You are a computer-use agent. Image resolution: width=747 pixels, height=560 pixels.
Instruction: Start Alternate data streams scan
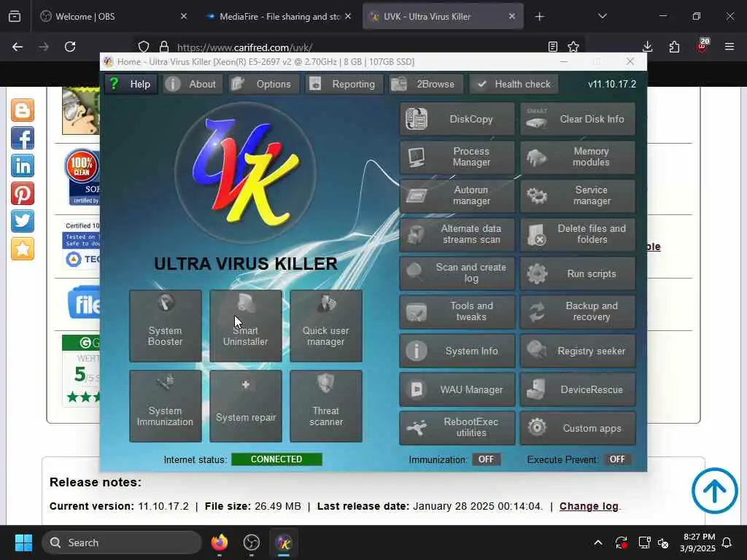457,234
